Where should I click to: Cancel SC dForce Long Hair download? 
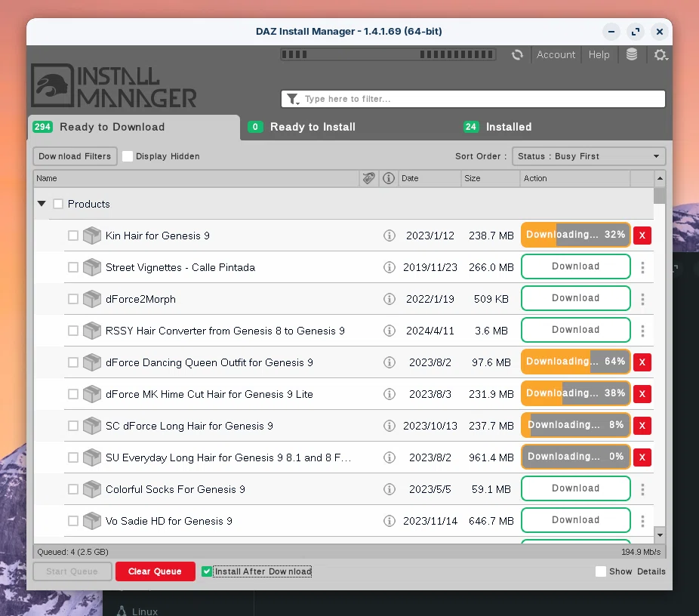(642, 426)
